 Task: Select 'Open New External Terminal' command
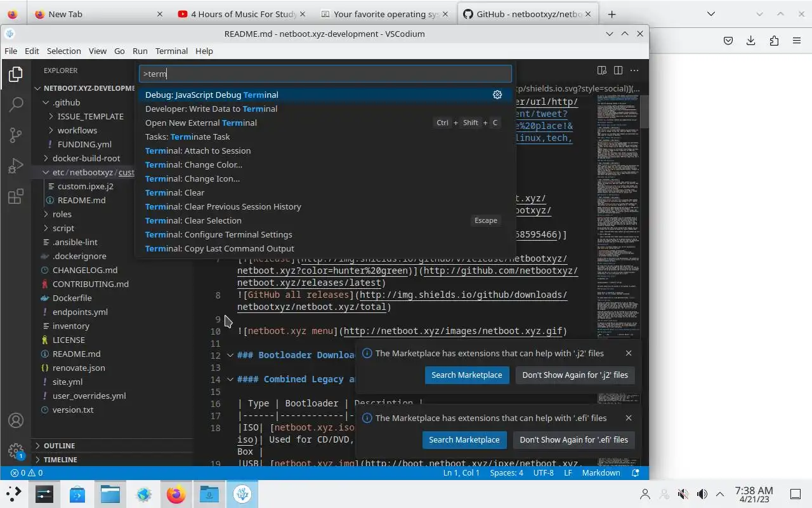tap(325, 123)
